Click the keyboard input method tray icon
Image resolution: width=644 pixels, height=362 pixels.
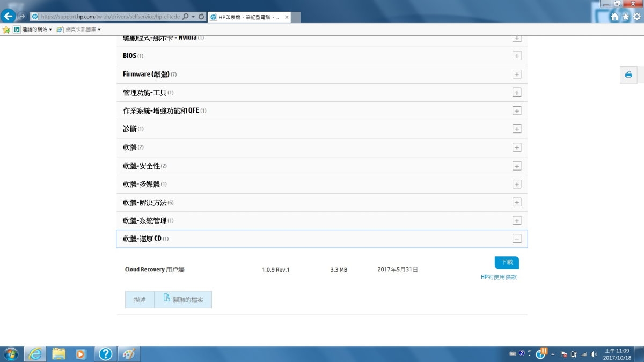pos(513,354)
